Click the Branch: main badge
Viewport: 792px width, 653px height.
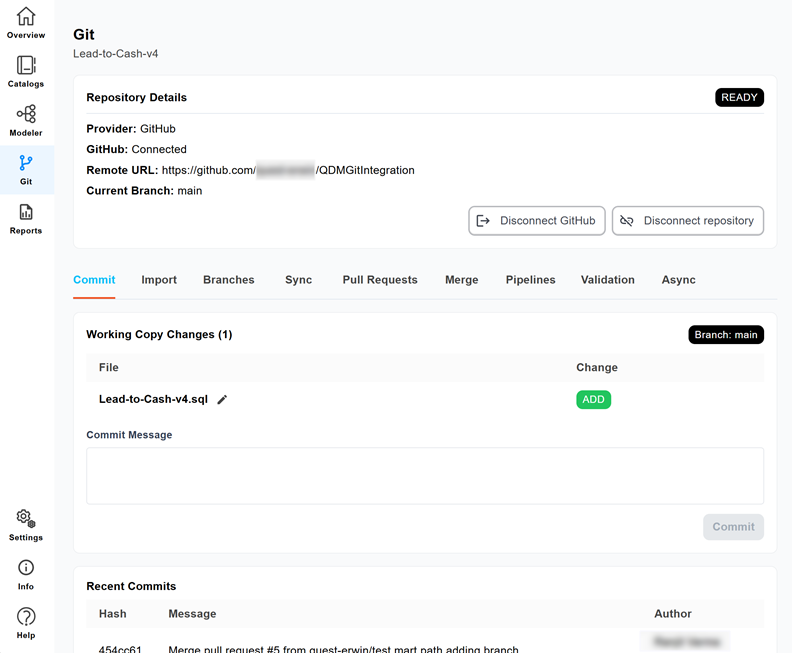(726, 335)
